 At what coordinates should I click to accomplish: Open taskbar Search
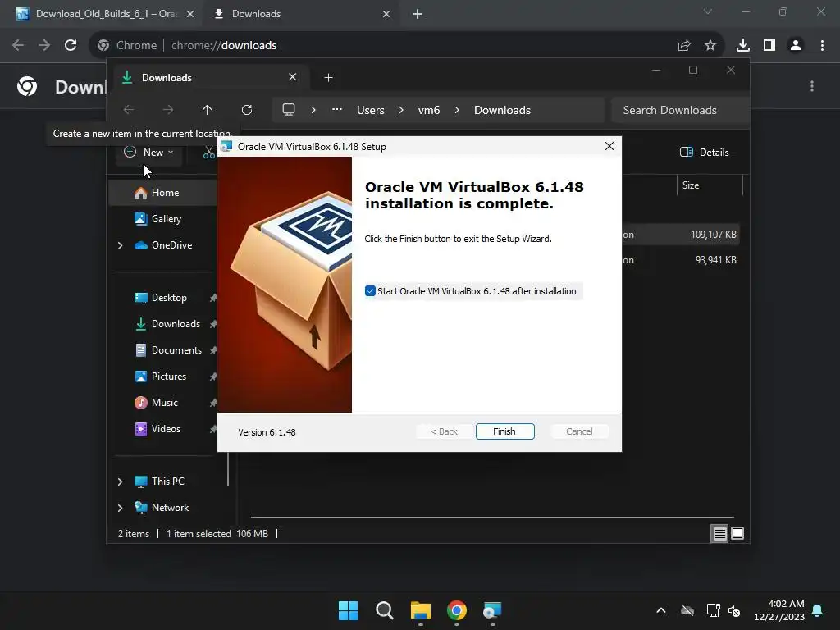click(x=385, y=610)
